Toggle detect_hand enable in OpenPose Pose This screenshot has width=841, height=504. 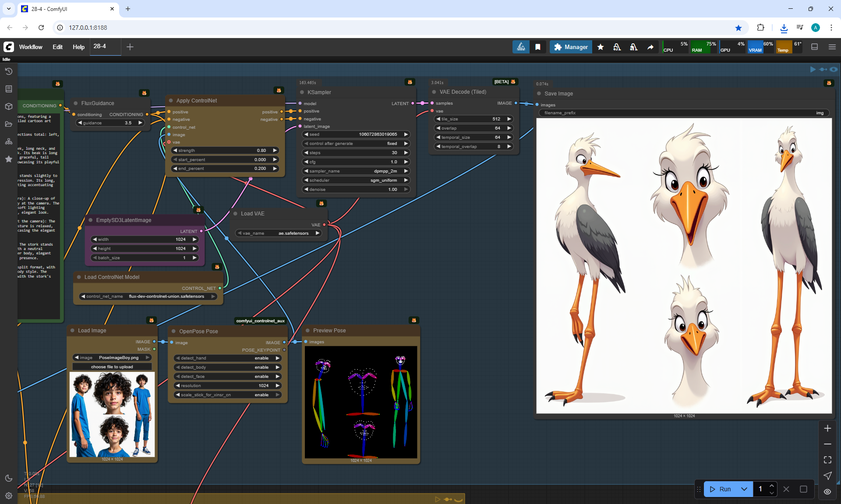click(227, 358)
